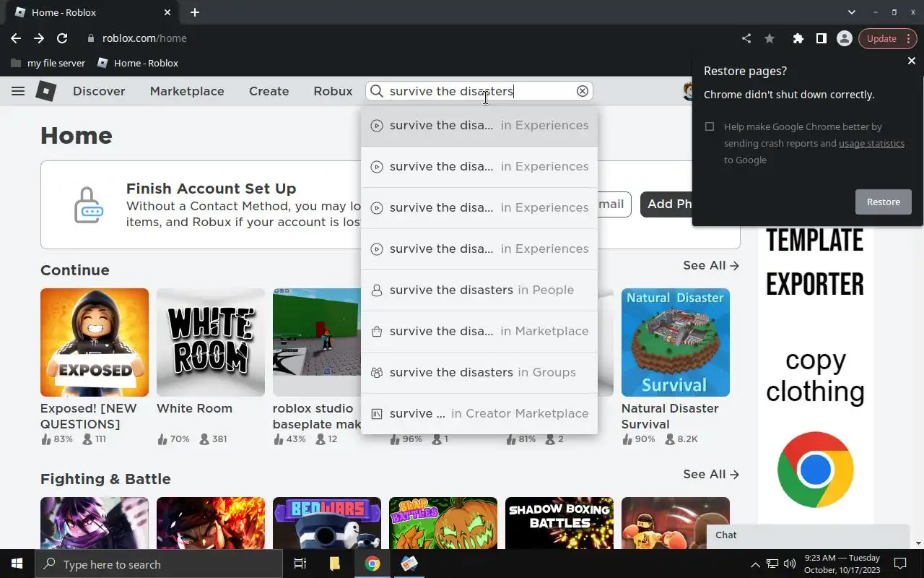The height and width of the screenshot is (578, 924).
Task: Open See All for Fighting & Battle
Action: (711, 475)
